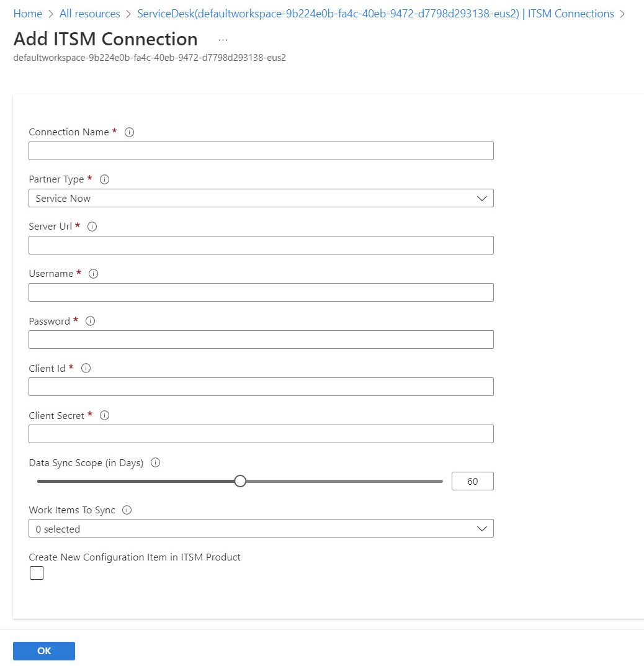Focus the Data Sync Scope value box showing 60

point(473,481)
